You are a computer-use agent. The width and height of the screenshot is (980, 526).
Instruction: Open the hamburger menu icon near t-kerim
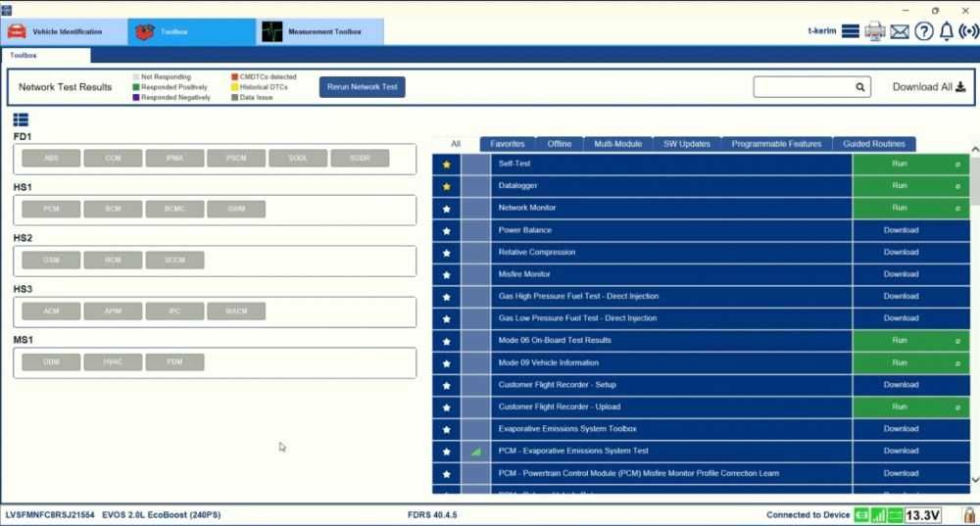(850, 31)
